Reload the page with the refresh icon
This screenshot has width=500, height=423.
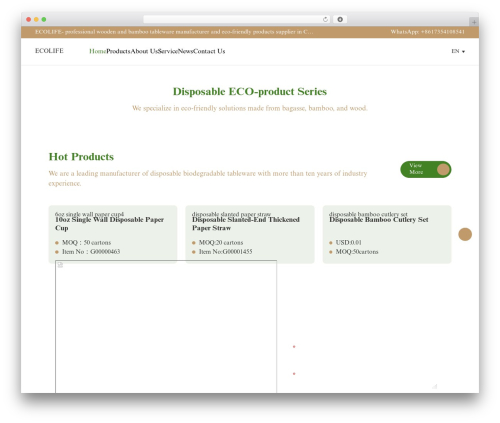(x=325, y=19)
